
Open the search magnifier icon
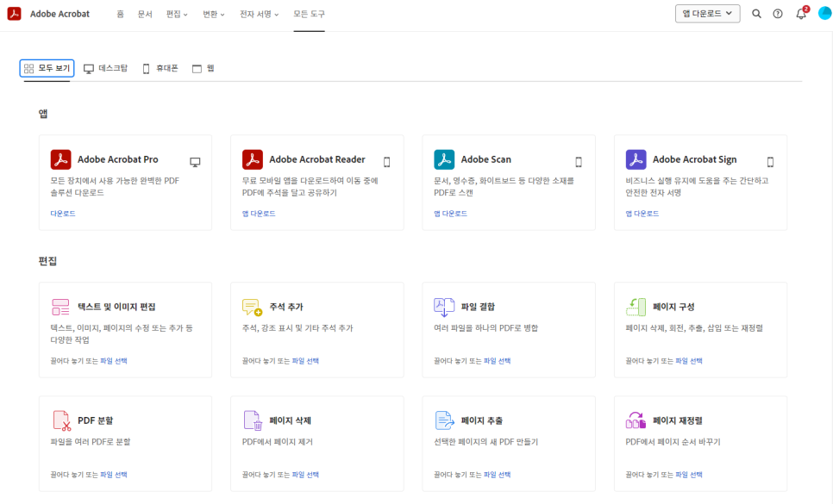(x=756, y=14)
